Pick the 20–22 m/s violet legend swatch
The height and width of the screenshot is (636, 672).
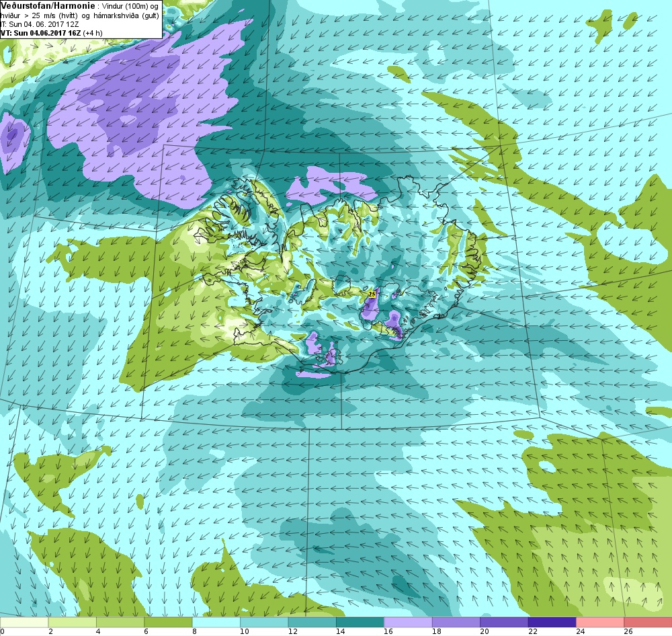[504, 623]
